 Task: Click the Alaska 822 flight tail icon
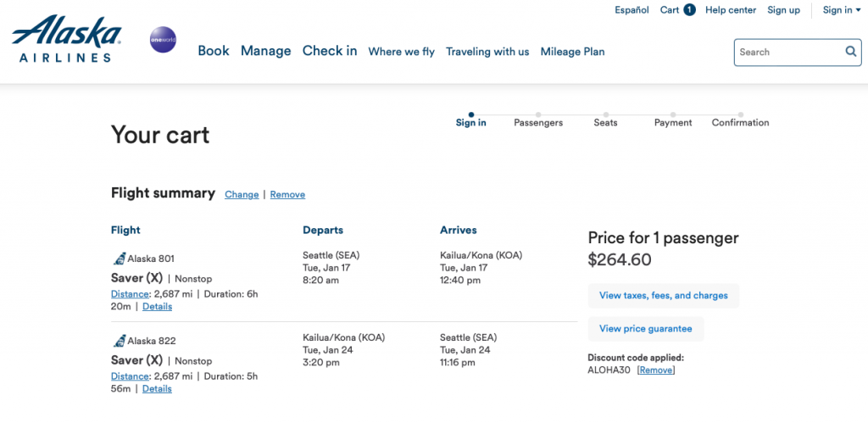pos(119,341)
